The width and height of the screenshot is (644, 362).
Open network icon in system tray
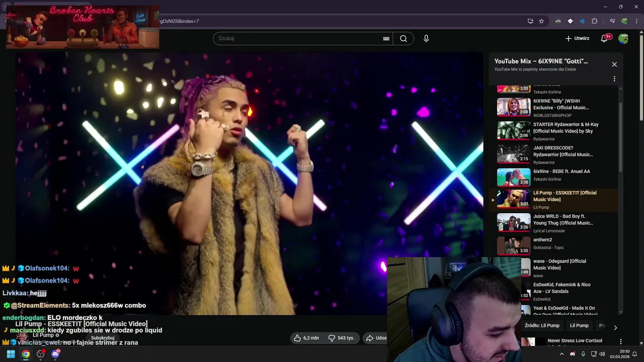[x=593, y=354]
